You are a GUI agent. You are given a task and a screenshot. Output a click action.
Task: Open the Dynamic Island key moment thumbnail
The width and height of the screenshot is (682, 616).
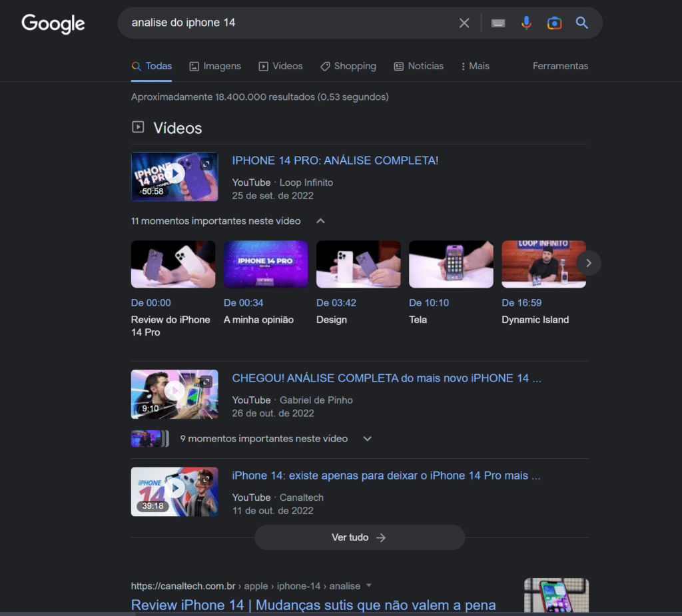543,264
